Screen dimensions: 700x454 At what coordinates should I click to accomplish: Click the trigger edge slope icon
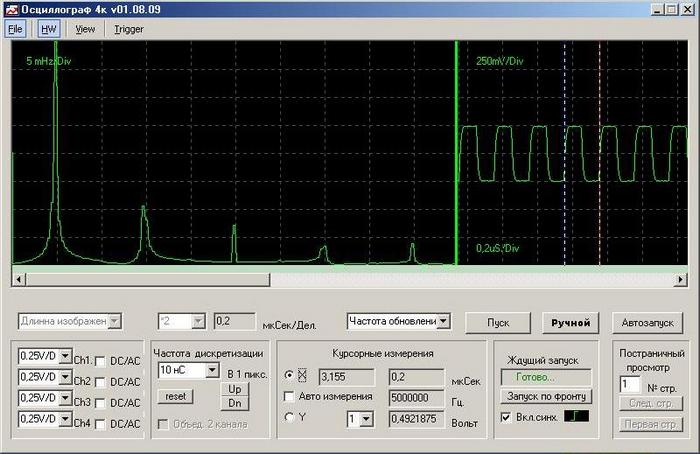coord(577,416)
